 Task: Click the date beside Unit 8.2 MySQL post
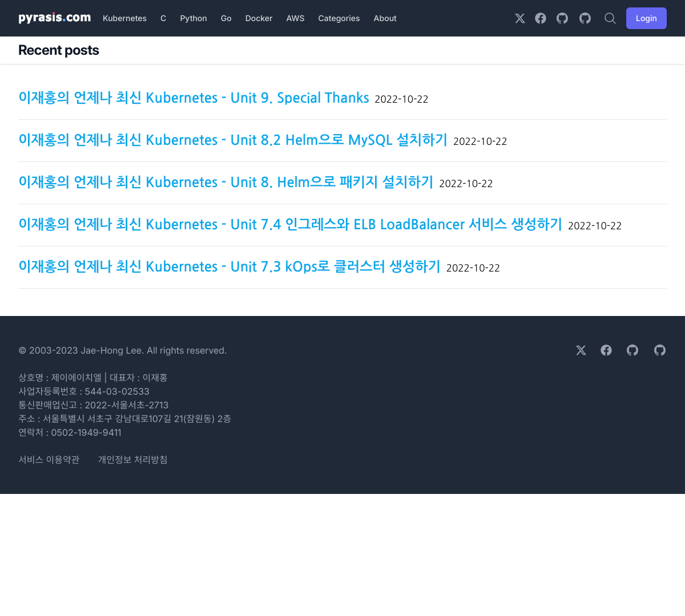(x=480, y=141)
